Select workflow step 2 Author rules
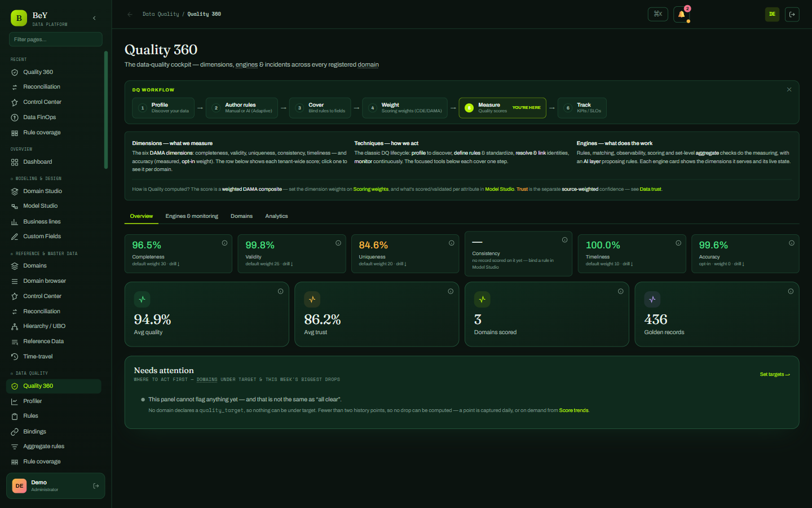The width and height of the screenshot is (812, 508). point(242,108)
